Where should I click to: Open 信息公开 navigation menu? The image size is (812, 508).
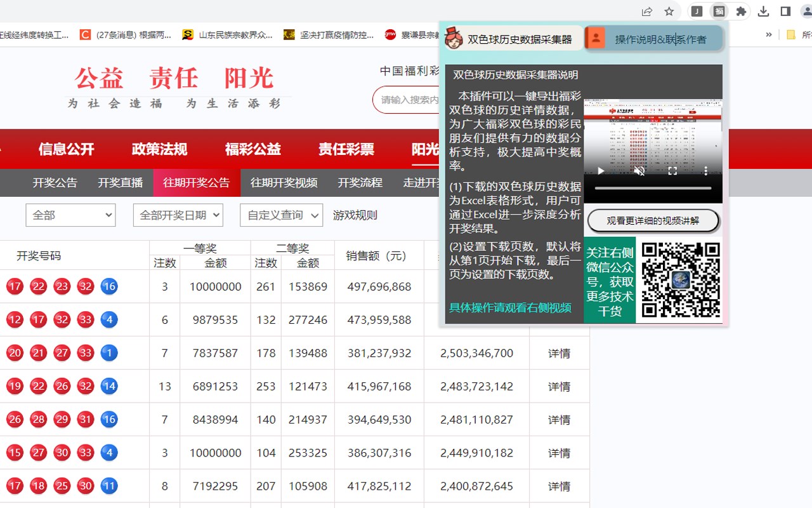(x=66, y=149)
